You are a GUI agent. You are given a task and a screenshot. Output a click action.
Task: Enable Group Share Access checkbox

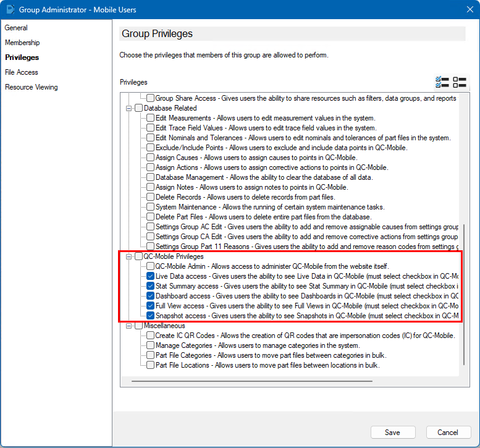click(x=150, y=98)
